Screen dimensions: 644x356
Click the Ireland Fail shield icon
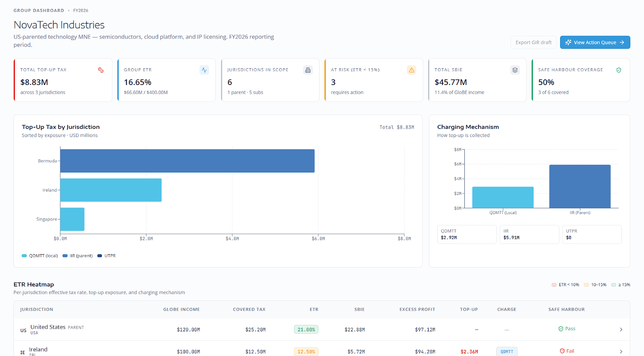tap(562, 351)
